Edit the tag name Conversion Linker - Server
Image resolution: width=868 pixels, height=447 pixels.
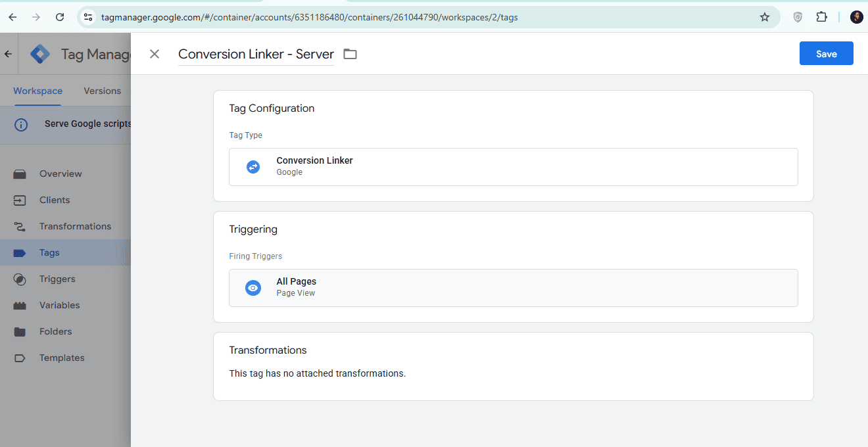point(256,54)
